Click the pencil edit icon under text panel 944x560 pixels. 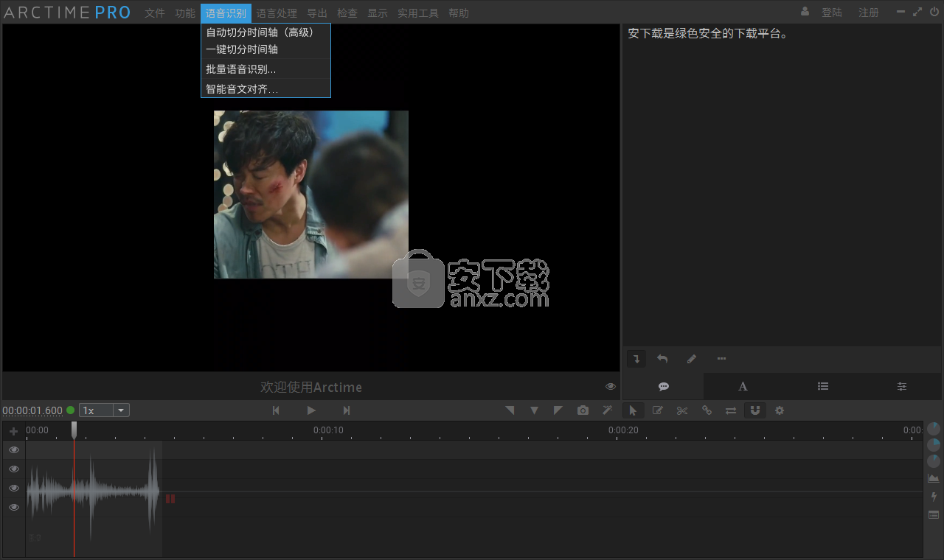tap(692, 359)
